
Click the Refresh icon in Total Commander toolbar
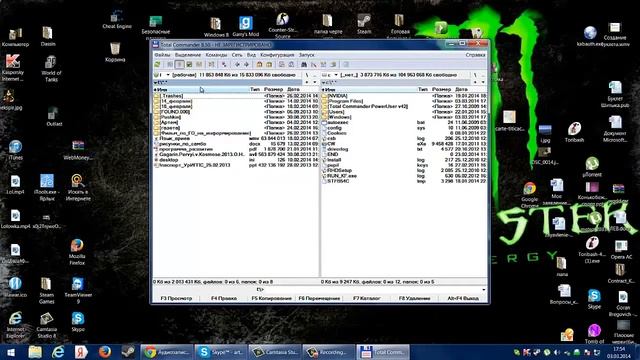click(x=157, y=64)
